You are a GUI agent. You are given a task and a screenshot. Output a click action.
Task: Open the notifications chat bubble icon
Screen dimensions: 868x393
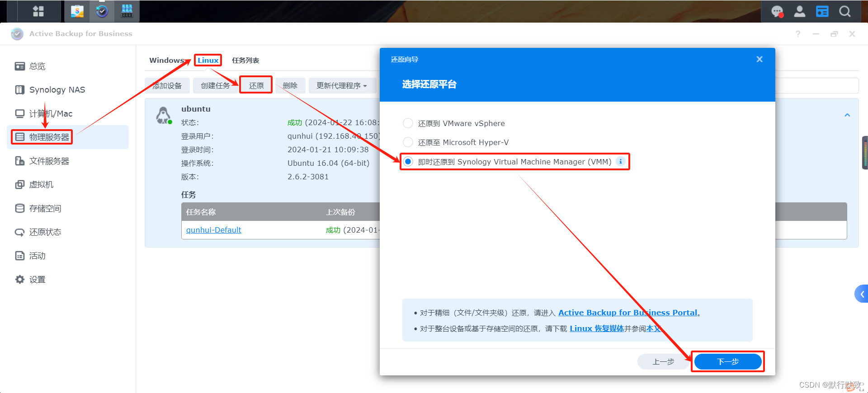[777, 11]
